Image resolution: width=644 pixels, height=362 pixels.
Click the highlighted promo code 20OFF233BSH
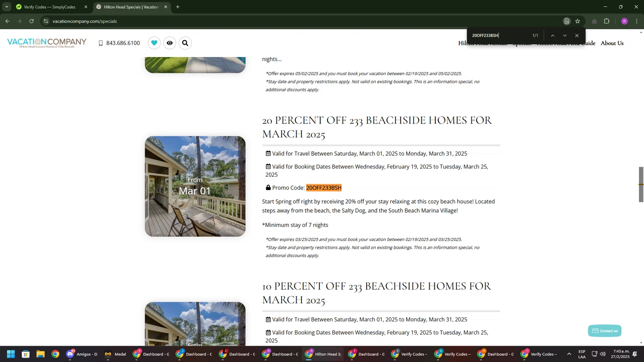click(324, 188)
